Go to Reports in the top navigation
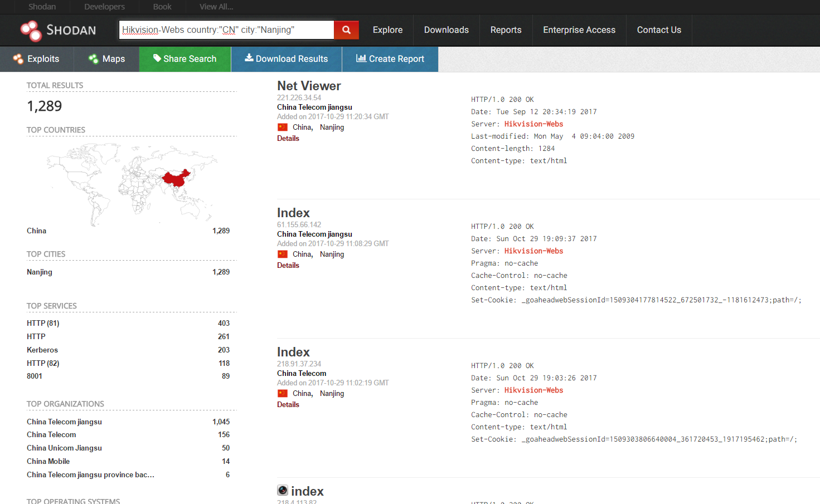Image resolution: width=820 pixels, height=504 pixels. pyautogui.click(x=506, y=30)
